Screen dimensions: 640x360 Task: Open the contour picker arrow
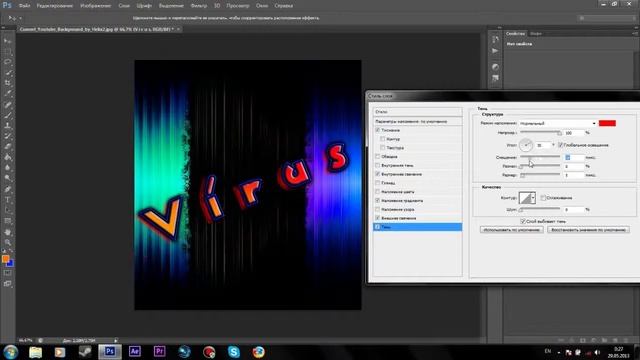point(533,198)
